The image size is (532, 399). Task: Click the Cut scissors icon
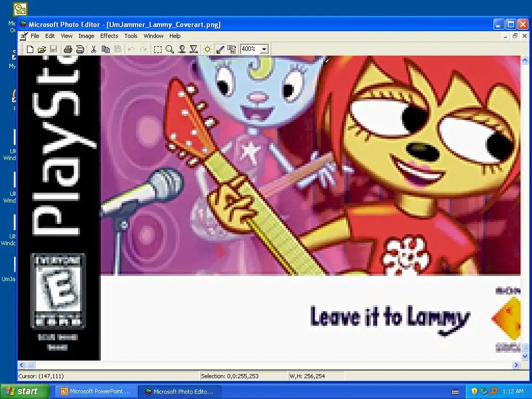coord(94,49)
